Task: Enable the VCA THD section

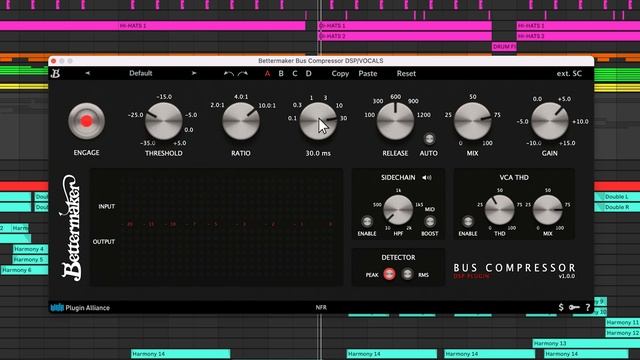Action: [468, 221]
